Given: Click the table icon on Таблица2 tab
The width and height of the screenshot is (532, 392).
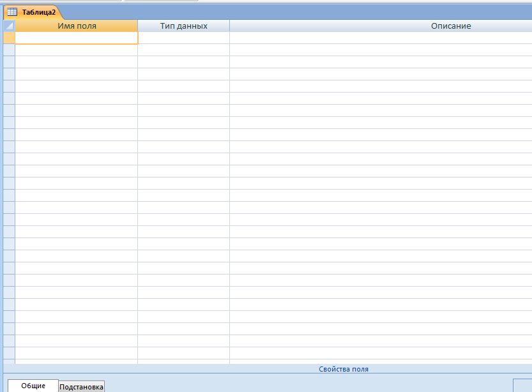Looking at the screenshot, I should (12, 12).
